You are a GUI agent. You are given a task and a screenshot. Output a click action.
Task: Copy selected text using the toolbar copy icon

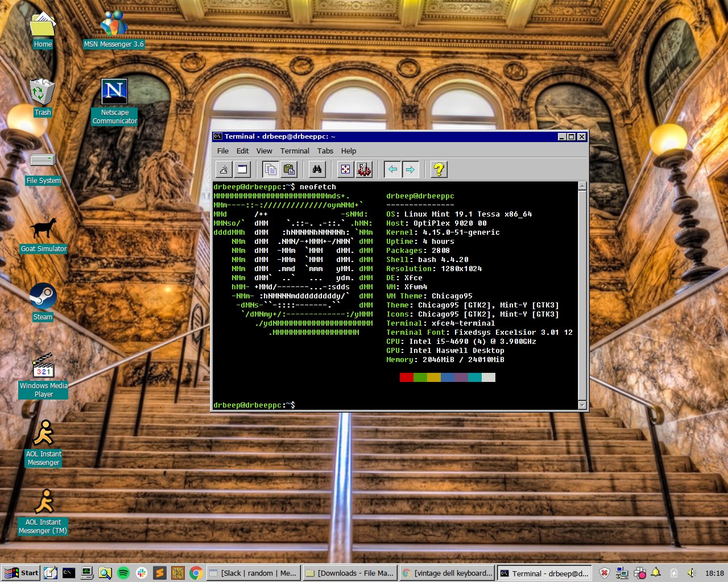(x=271, y=169)
